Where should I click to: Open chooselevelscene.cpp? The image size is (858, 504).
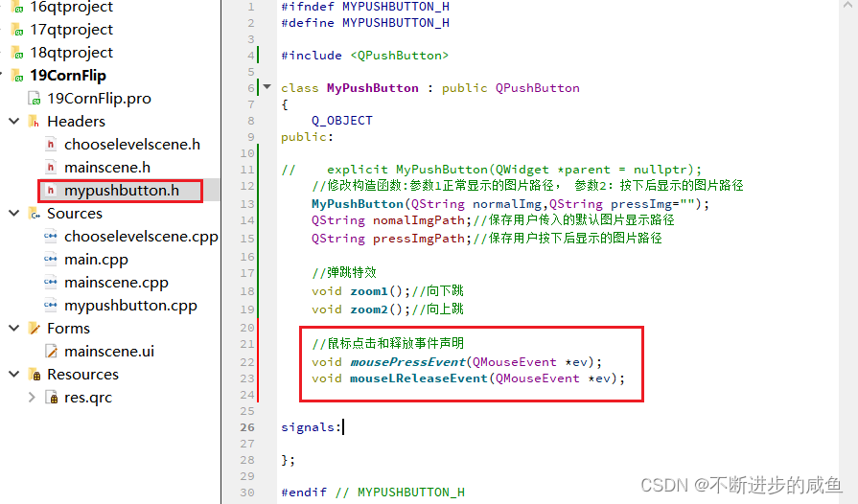141,236
